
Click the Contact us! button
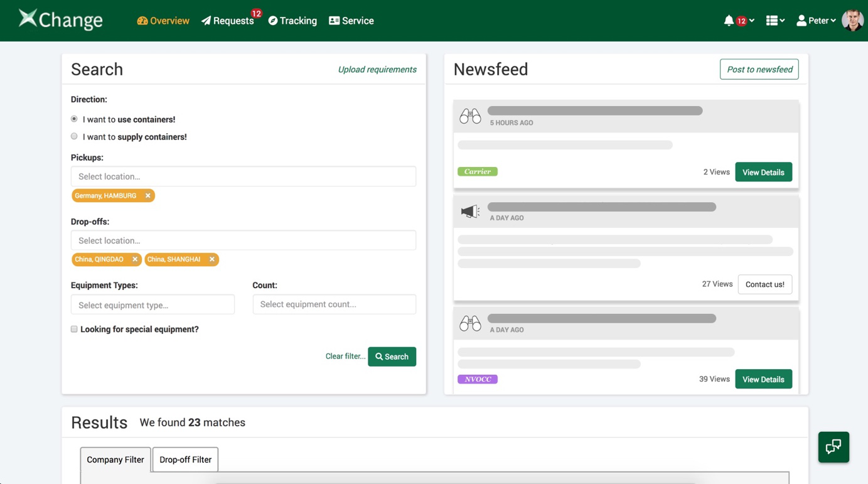coord(765,284)
